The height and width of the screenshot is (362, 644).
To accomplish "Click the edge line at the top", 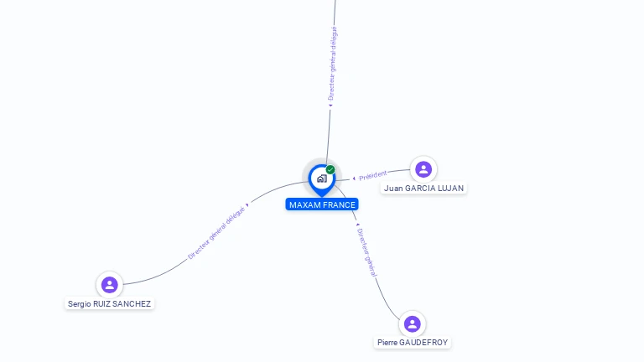I will click(x=335, y=13).
